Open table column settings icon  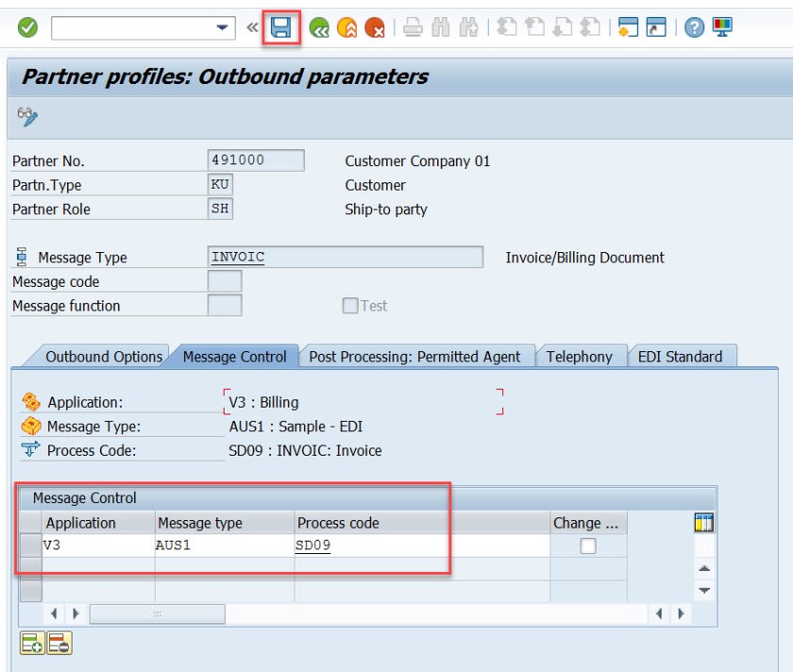(x=704, y=522)
